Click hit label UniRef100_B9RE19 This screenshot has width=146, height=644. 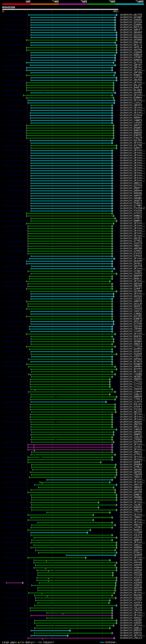[131, 55]
